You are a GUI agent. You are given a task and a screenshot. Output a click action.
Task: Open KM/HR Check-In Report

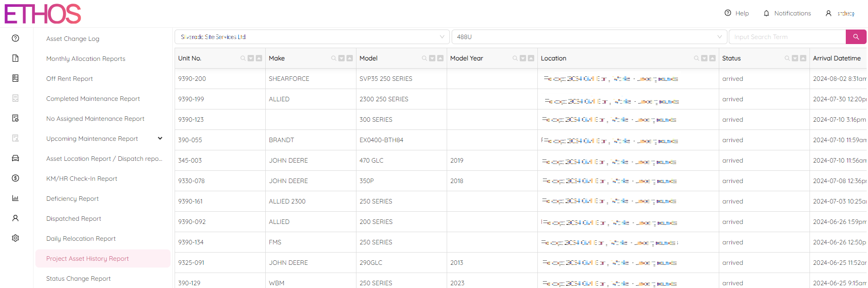click(82, 179)
